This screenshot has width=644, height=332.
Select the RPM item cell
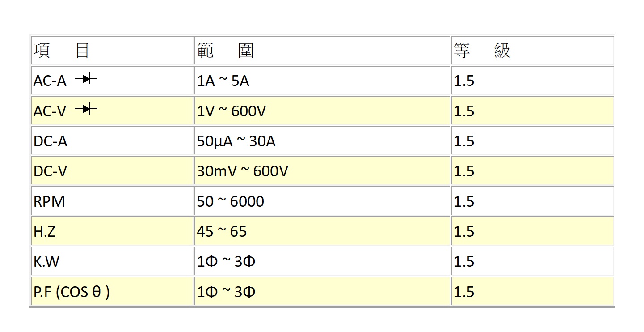[113, 201]
